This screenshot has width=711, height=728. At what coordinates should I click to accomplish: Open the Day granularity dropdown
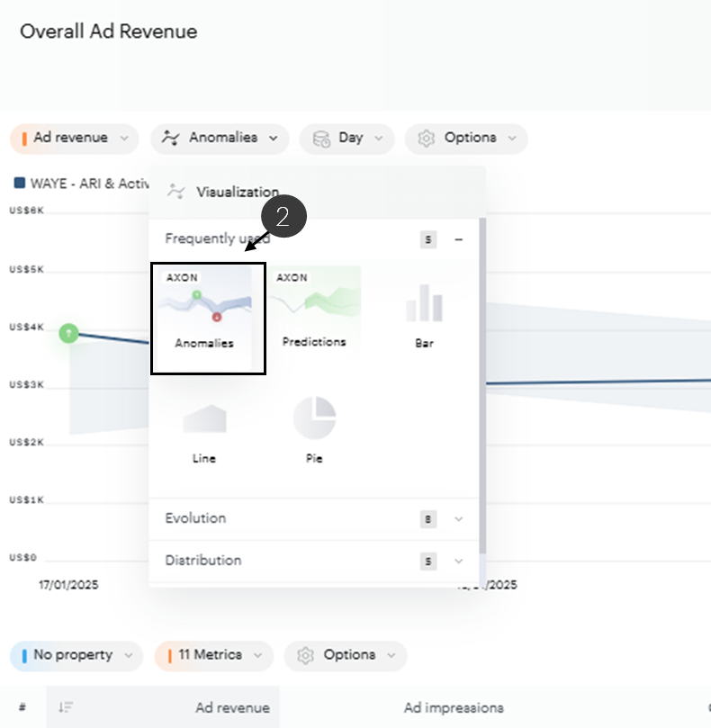pos(346,139)
